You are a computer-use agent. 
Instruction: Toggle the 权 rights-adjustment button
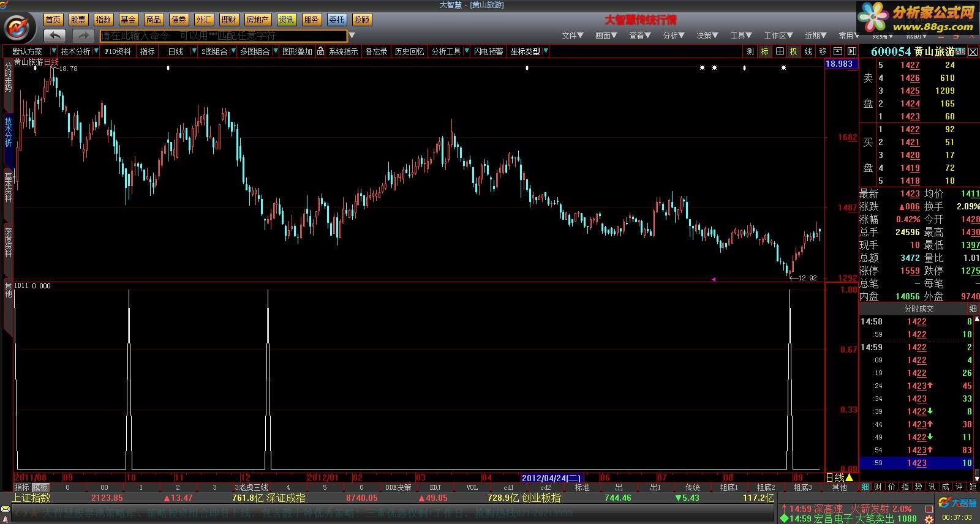(x=794, y=51)
